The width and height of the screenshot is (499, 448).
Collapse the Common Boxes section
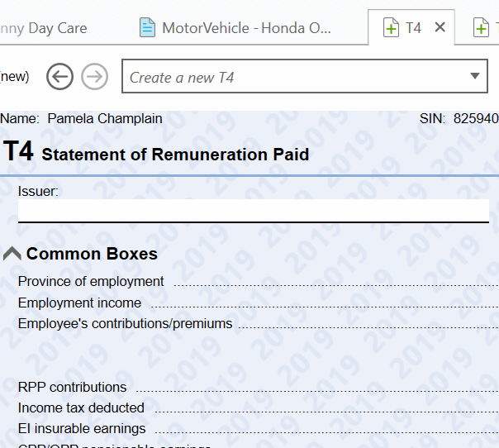coord(12,254)
